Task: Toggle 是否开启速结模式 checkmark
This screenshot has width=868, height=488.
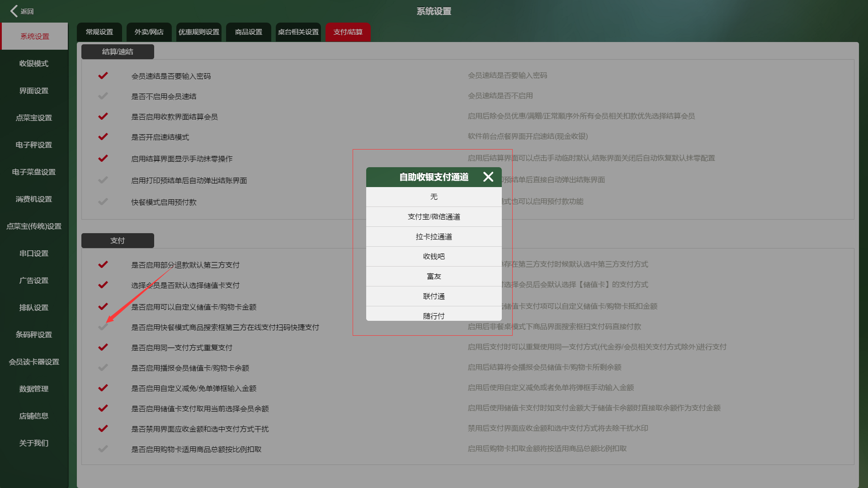Action: coord(103,136)
